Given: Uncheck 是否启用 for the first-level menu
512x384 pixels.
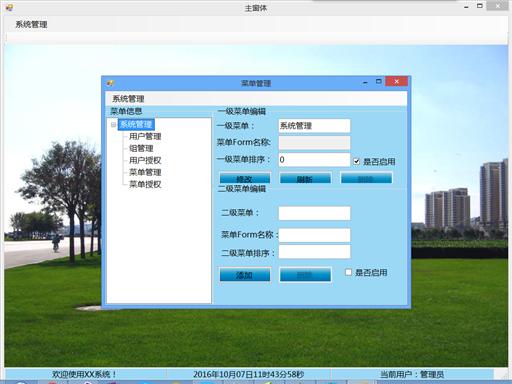Looking at the screenshot, I should [x=357, y=162].
